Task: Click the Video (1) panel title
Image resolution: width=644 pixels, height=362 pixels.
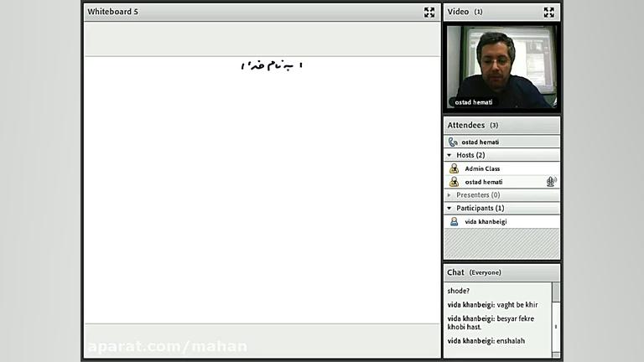Action: [x=465, y=12]
